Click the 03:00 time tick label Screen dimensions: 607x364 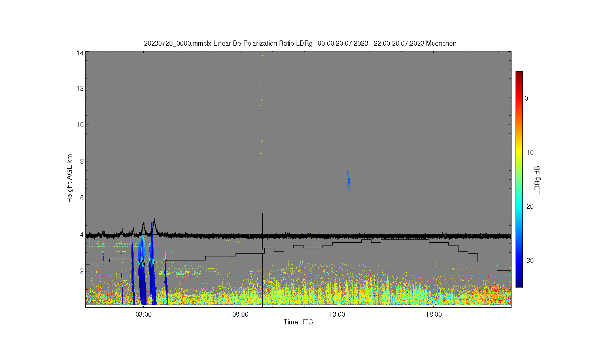point(144,314)
